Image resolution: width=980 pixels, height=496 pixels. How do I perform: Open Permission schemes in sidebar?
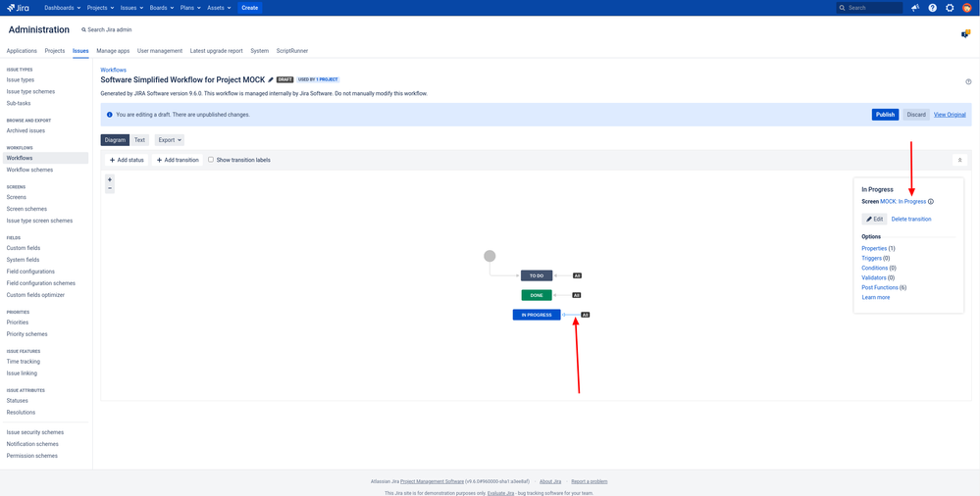(x=31, y=456)
